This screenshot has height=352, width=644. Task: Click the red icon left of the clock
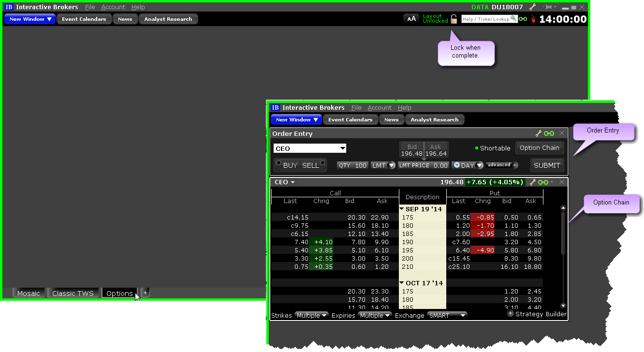point(533,19)
